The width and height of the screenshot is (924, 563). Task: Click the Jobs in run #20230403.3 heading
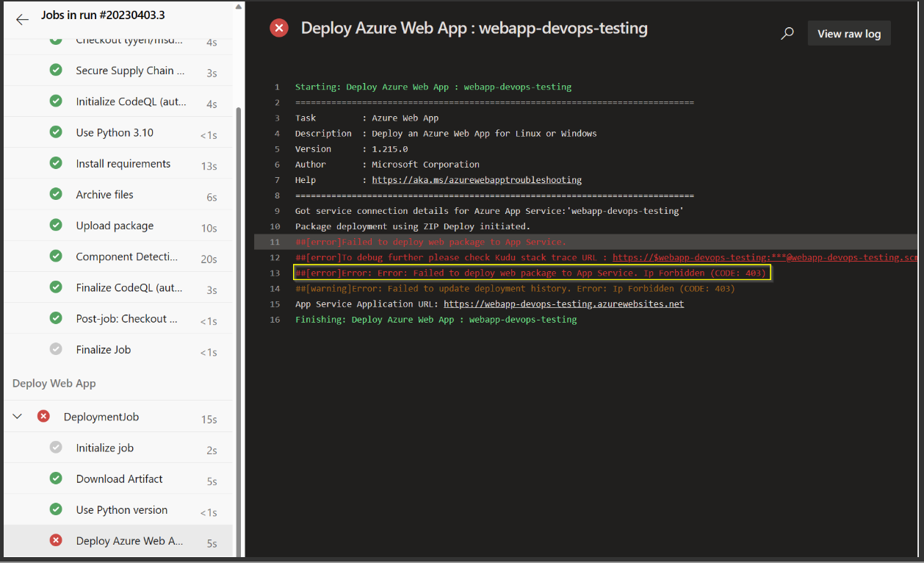(104, 15)
